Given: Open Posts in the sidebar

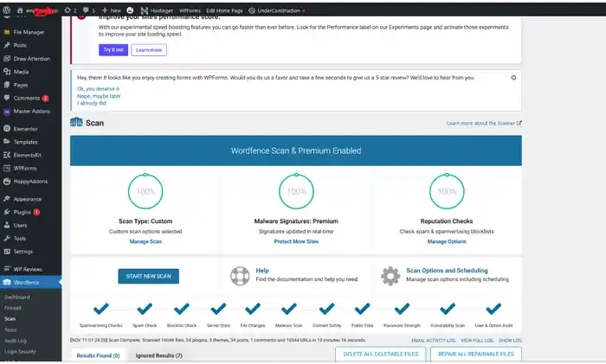Looking at the screenshot, I should (20, 45).
